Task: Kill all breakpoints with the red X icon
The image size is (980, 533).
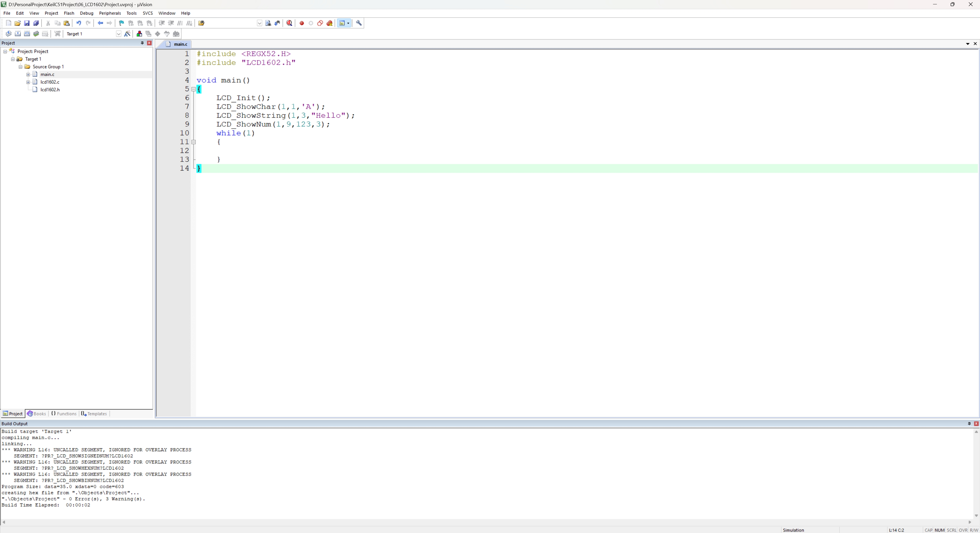Action: (x=330, y=23)
